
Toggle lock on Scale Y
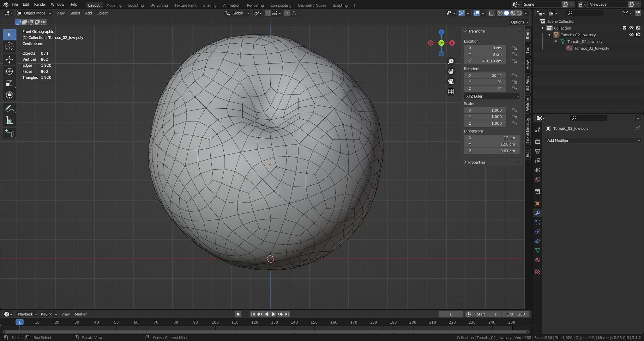coord(515,117)
